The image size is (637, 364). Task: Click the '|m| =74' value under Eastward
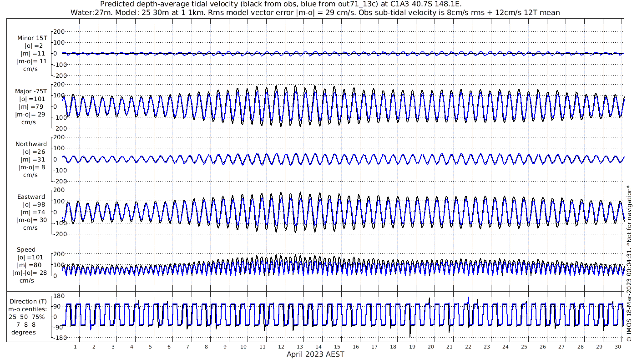(32, 212)
